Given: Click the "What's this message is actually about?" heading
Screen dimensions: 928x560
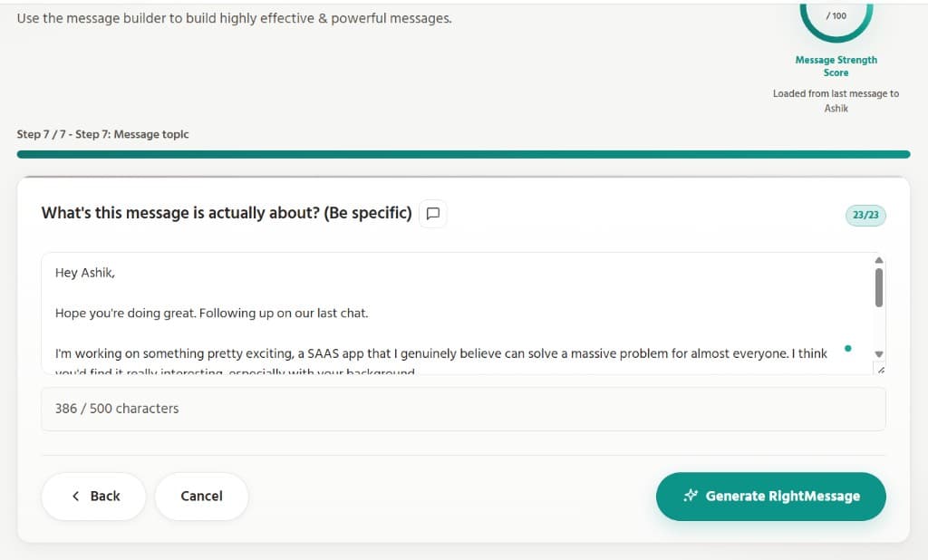Looking at the screenshot, I should coord(227,214).
